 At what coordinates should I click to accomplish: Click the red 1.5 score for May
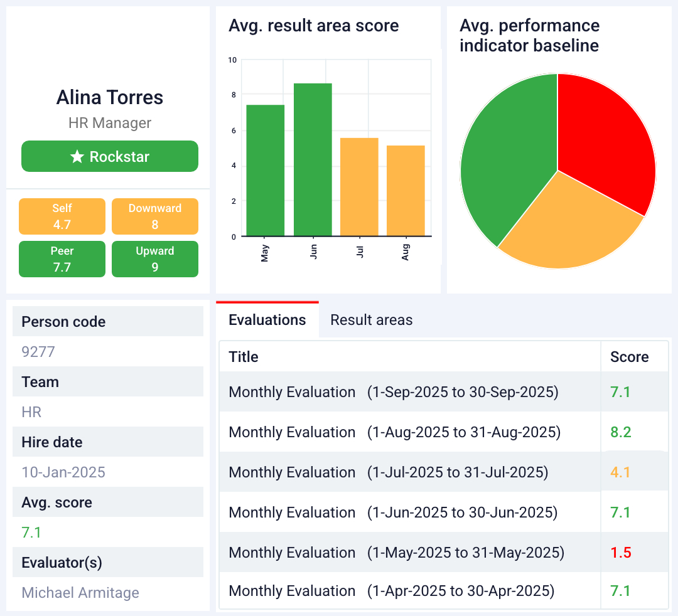[620, 553]
